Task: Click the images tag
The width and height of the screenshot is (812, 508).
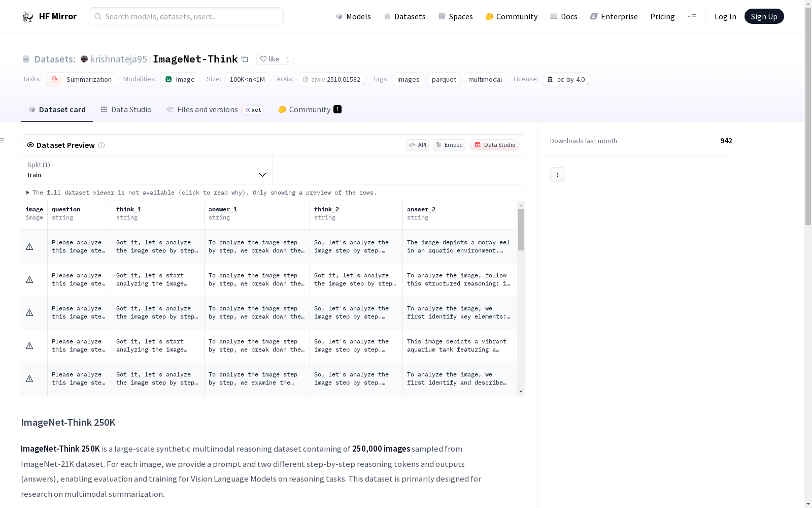Action: point(409,79)
